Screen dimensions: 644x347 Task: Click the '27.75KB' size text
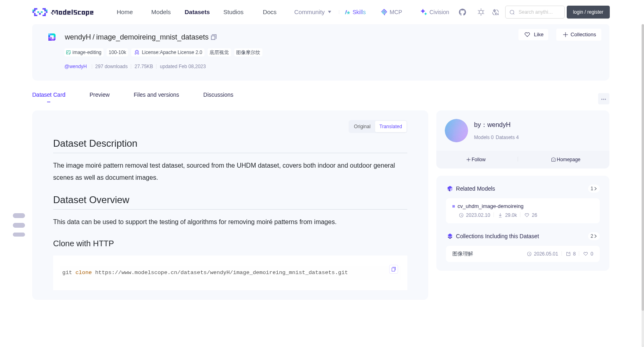144,66
